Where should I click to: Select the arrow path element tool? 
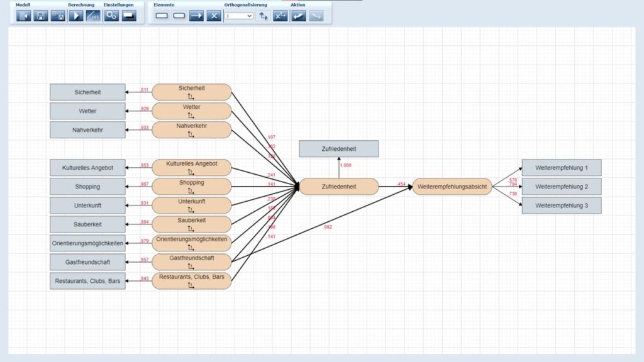click(x=197, y=16)
